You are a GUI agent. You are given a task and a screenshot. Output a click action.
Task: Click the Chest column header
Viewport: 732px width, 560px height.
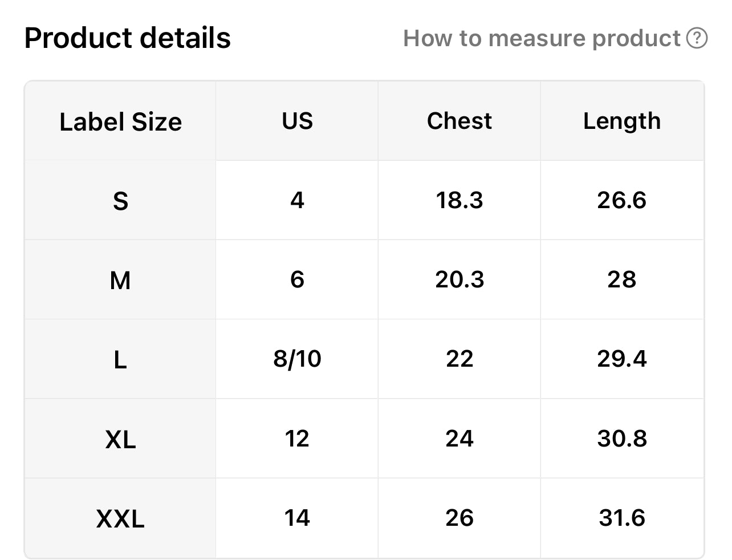(x=459, y=121)
